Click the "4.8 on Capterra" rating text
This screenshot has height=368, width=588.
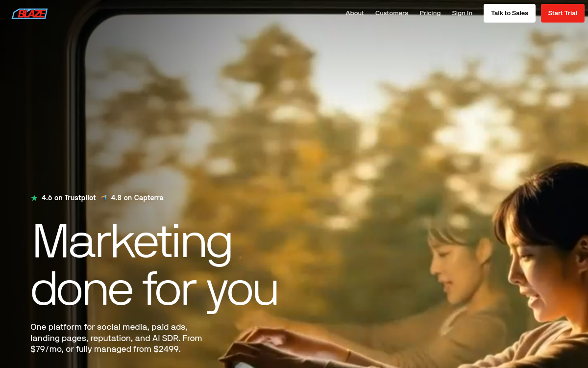(137, 198)
